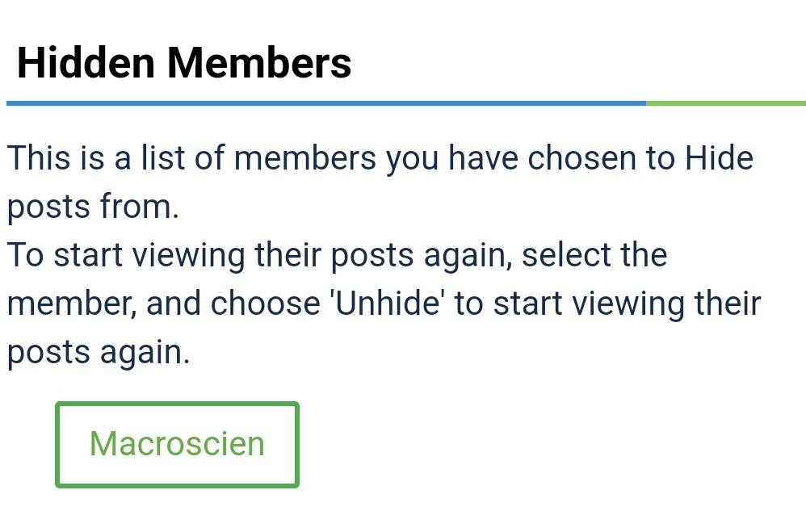The image size is (806, 532).
Task: Click the word 'list' in the description
Action: pyautogui.click(x=162, y=157)
